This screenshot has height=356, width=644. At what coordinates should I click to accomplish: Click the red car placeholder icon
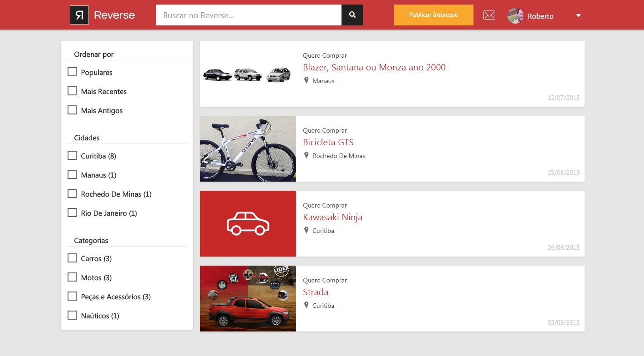tap(248, 223)
